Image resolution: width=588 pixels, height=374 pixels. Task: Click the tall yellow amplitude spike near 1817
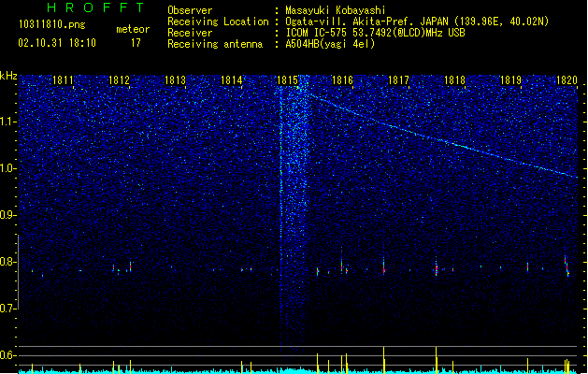coord(383,360)
